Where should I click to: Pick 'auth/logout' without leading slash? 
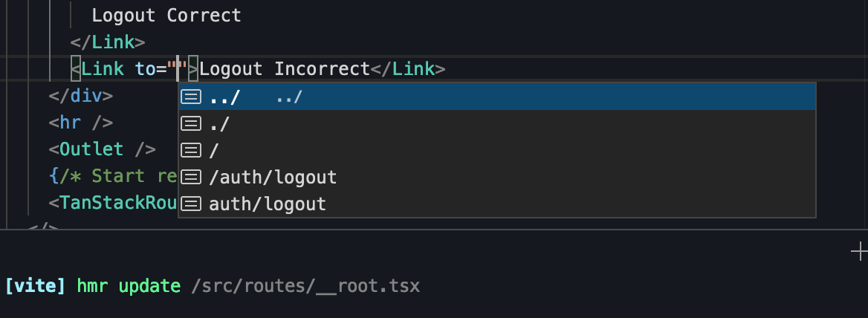click(496, 204)
